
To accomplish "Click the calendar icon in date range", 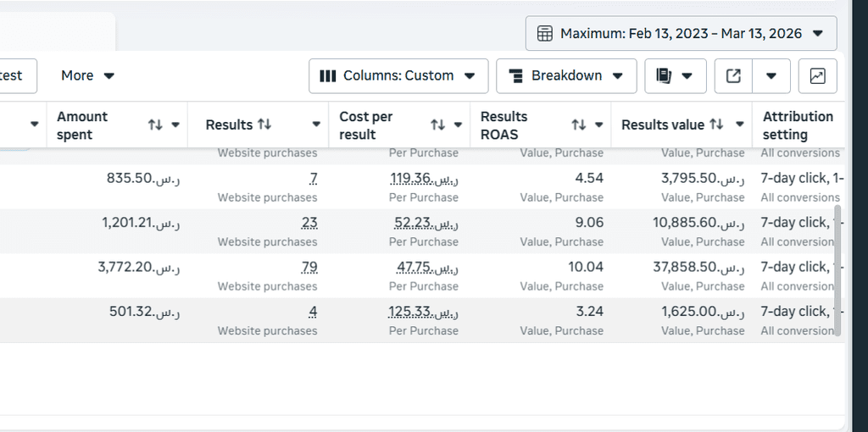I will tap(546, 34).
